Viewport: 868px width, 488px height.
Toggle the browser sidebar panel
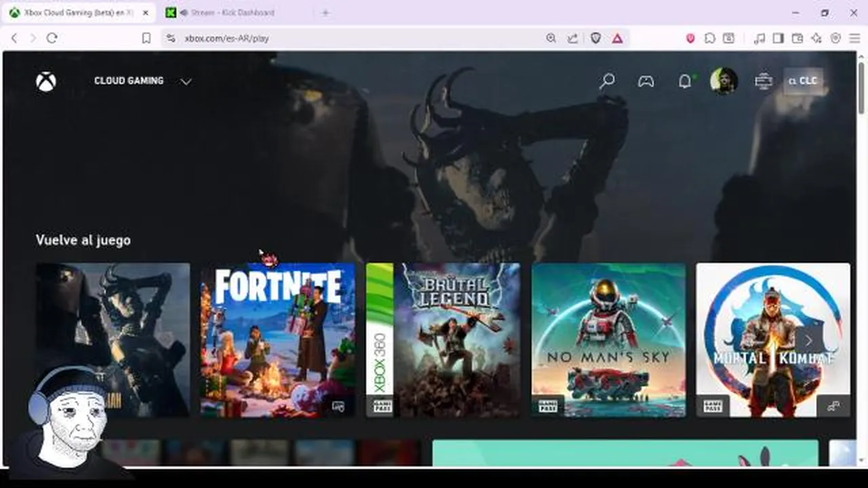(x=778, y=39)
